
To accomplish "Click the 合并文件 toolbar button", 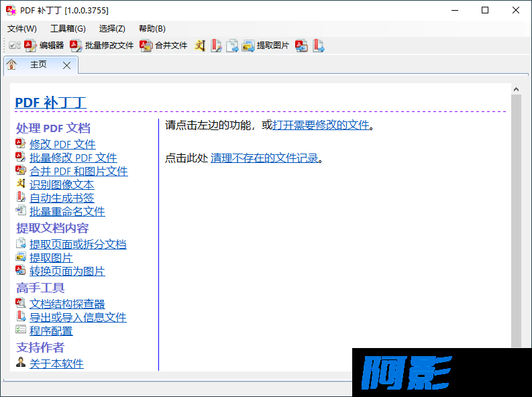I will tap(164, 46).
